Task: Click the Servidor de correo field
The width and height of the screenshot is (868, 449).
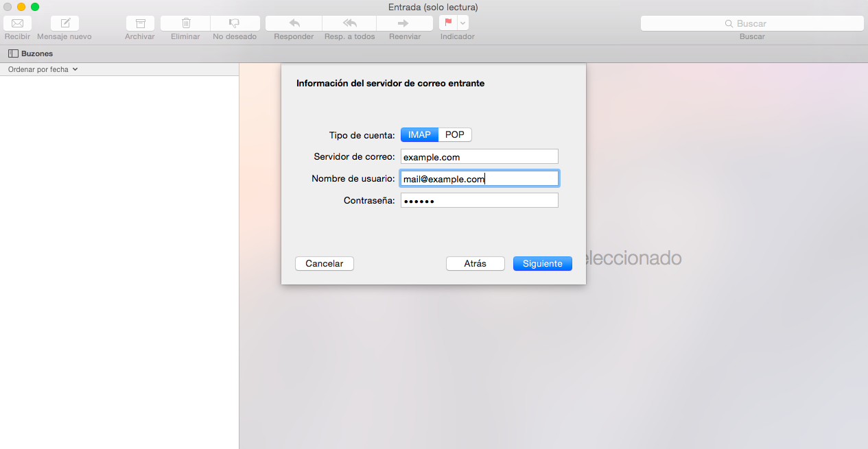Action: coord(480,157)
